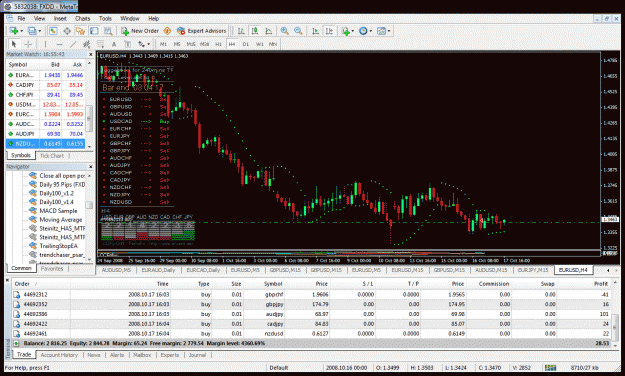
Task: Select NZDUSD row in Market Watch
Action: [45, 144]
